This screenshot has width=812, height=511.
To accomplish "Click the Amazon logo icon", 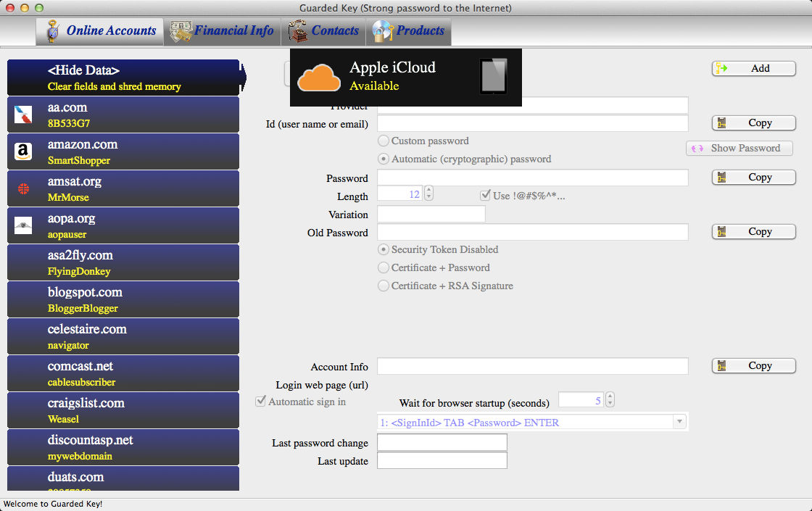I will pos(23,151).
